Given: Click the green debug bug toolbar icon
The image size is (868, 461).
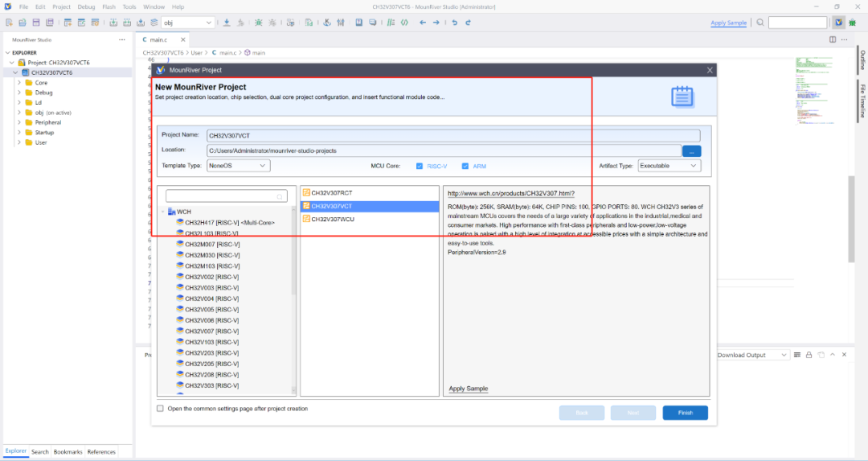Looking at the screenshot, I should click(x=852, y=23).
